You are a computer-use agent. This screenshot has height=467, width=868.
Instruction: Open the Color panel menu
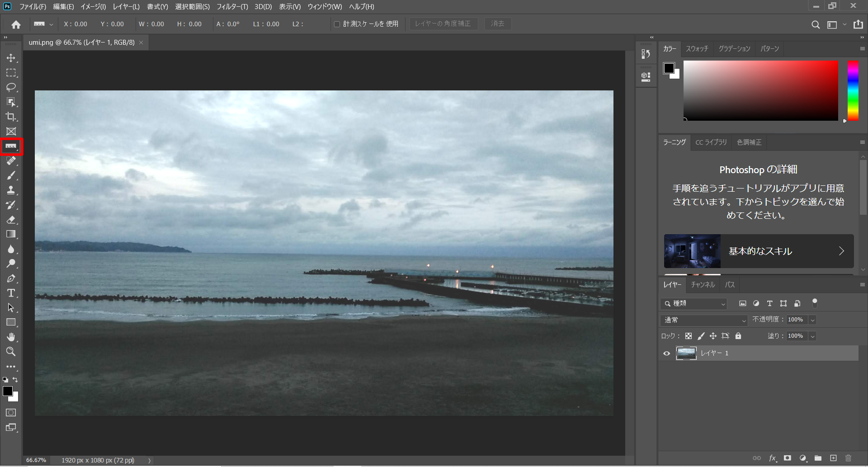coord(862,49)
